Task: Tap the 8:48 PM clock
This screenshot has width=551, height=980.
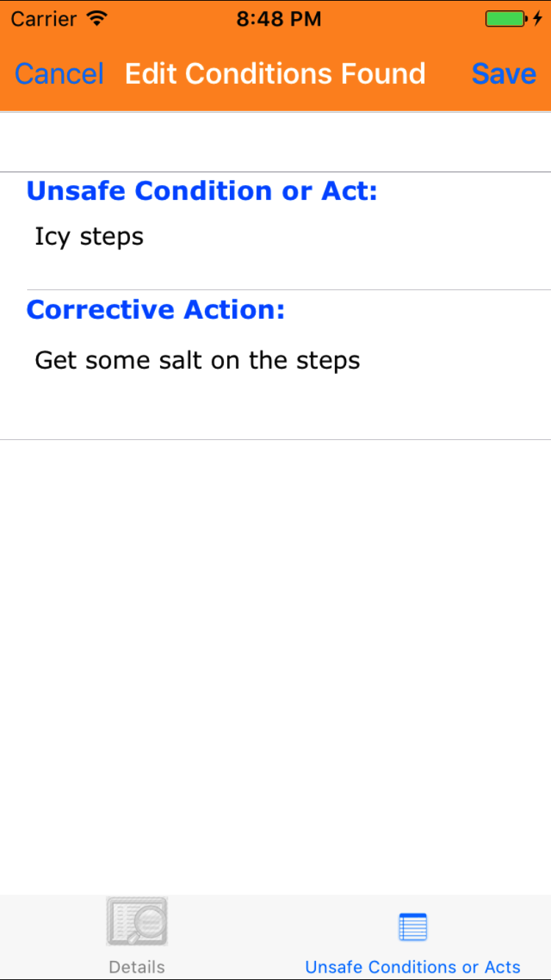Action: pyautogui.click(x=278, y=18)
